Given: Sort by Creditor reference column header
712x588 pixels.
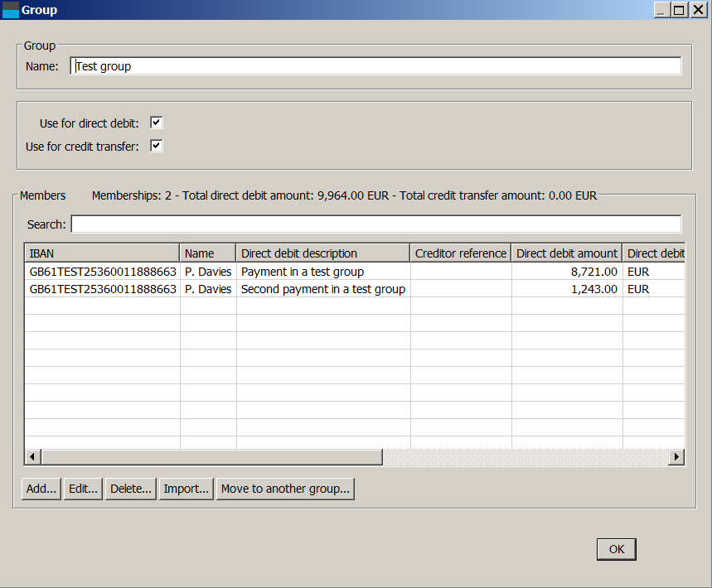Looking at the screenshot, I should pyautogui.click(x=461, y=253).
